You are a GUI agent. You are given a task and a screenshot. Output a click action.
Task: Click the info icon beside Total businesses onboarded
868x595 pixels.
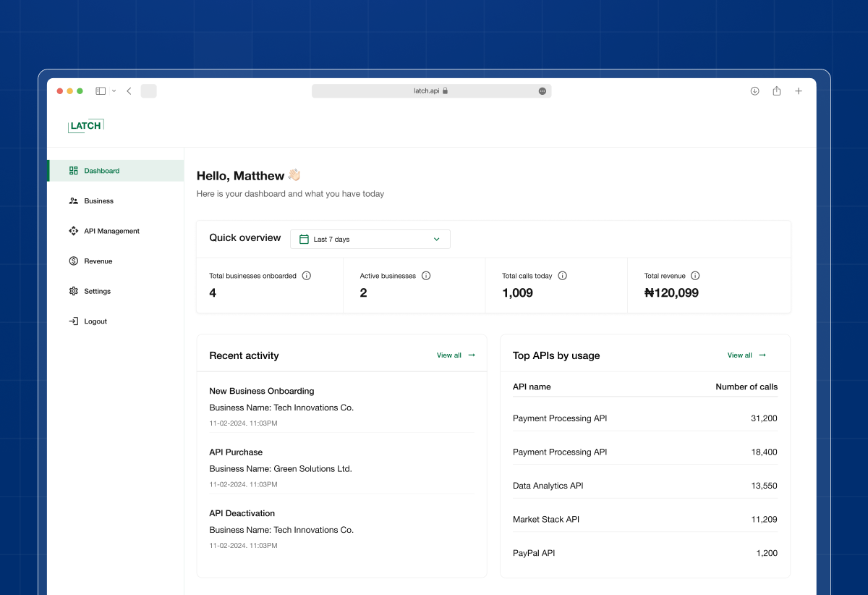point(307,276)
